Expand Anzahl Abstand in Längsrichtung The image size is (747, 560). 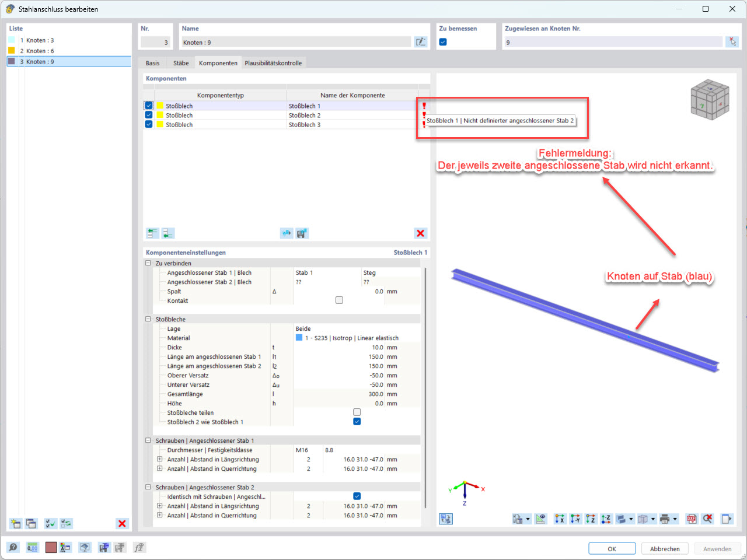coord(160,459)
